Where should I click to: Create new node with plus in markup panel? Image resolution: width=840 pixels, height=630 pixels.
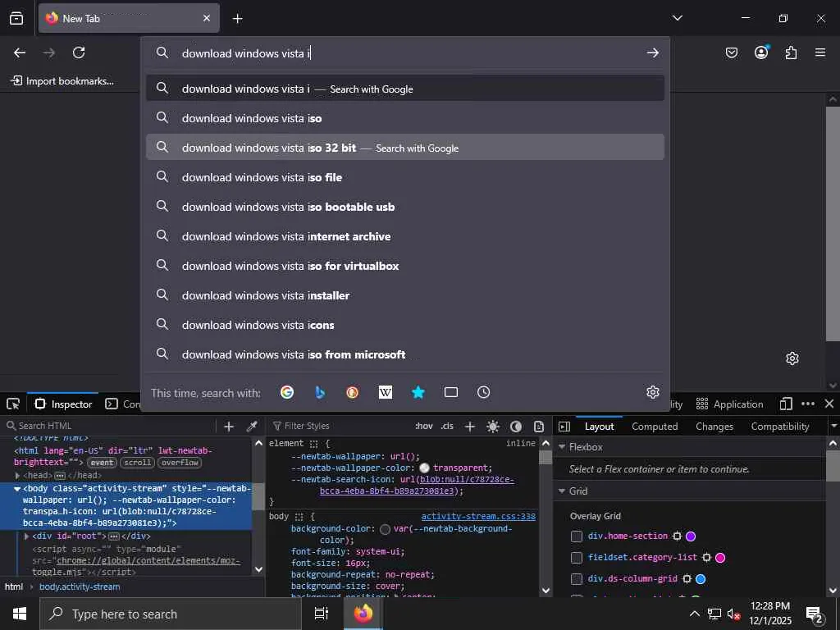point(229,426)
